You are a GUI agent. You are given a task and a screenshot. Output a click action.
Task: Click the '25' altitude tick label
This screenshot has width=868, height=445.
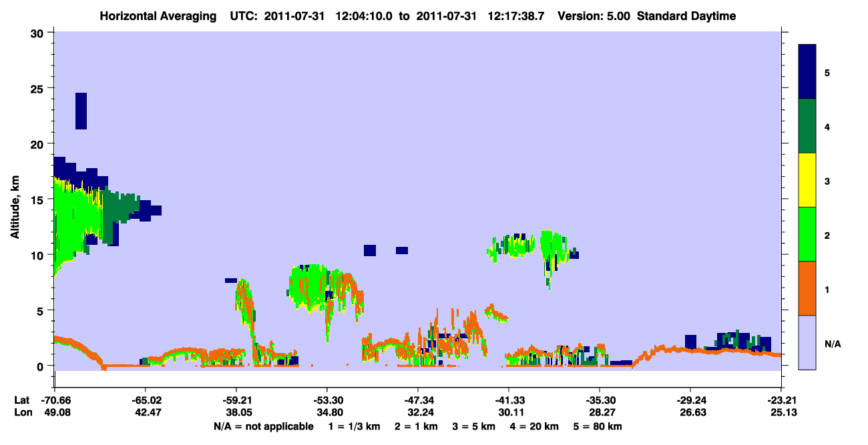coord(38,88)
